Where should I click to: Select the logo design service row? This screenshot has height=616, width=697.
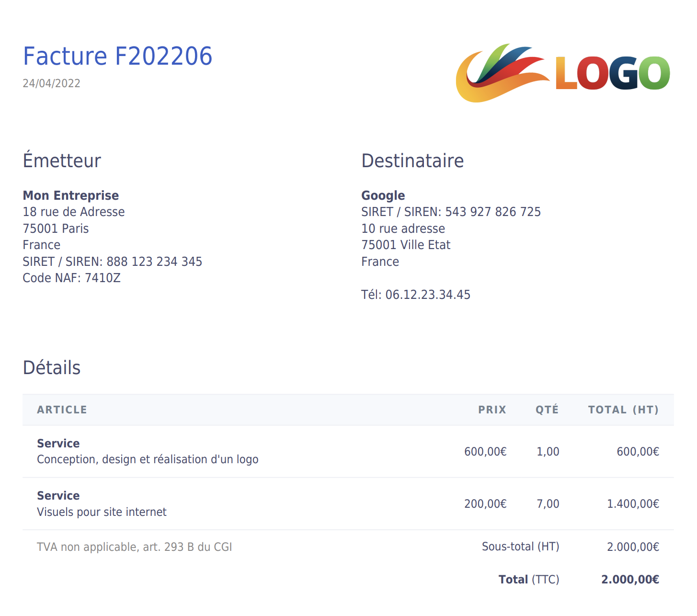348,451
